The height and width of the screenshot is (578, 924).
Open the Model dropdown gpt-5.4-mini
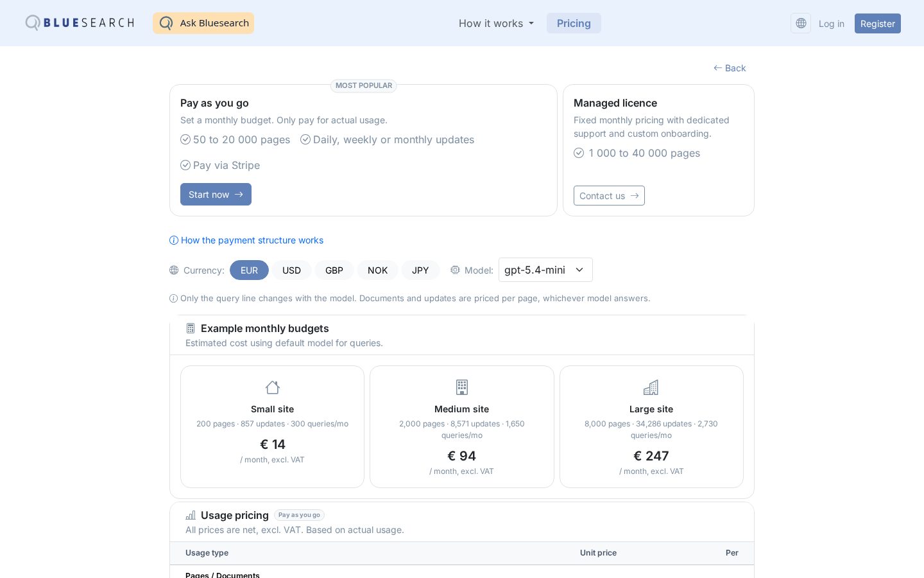point(545,270)
